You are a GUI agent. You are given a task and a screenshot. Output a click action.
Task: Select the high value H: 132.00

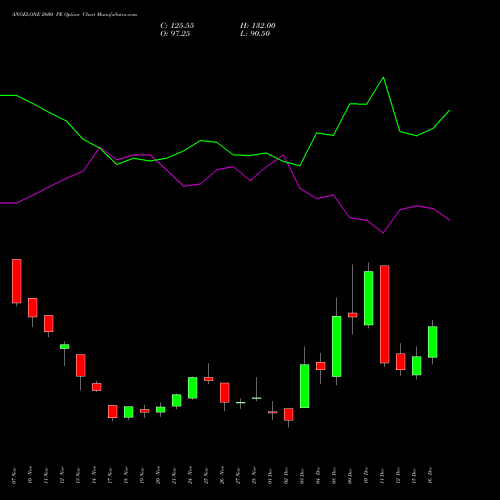(x=258, y=26)
